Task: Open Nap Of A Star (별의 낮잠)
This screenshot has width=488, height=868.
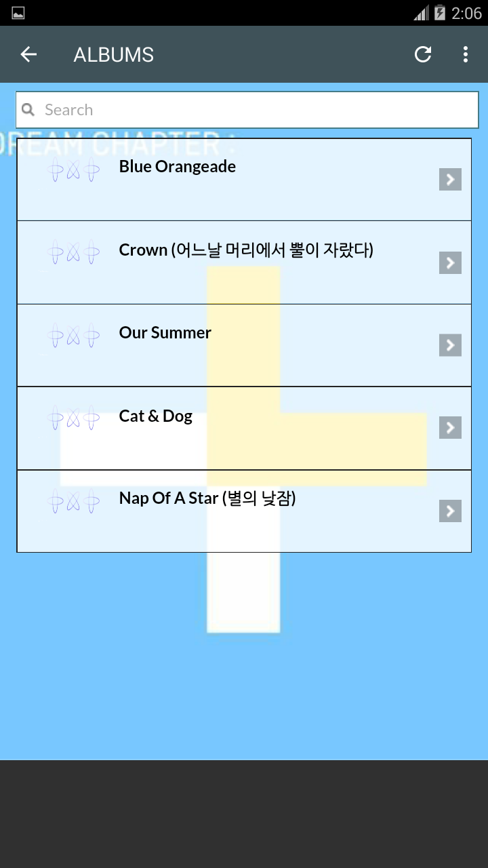Action: point(207,498)
